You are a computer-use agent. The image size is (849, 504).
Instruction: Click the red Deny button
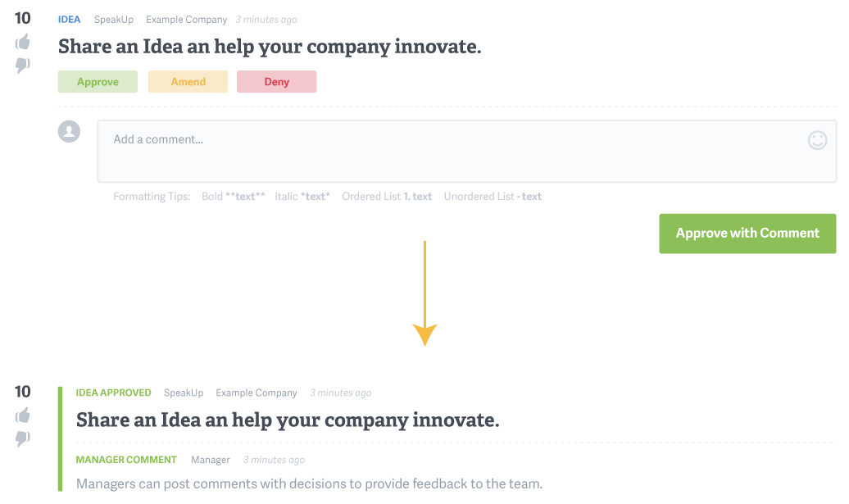(x=277, y=82)
